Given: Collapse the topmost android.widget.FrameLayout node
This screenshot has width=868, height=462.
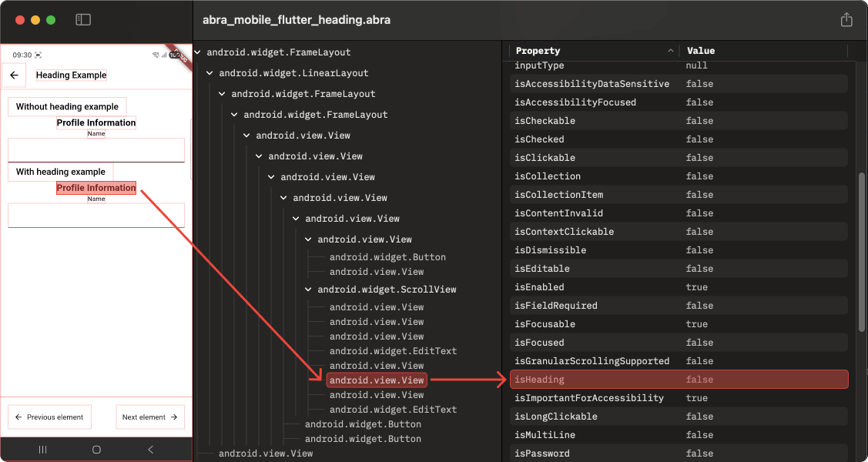Looking at the screenshot, I should 196,52.
